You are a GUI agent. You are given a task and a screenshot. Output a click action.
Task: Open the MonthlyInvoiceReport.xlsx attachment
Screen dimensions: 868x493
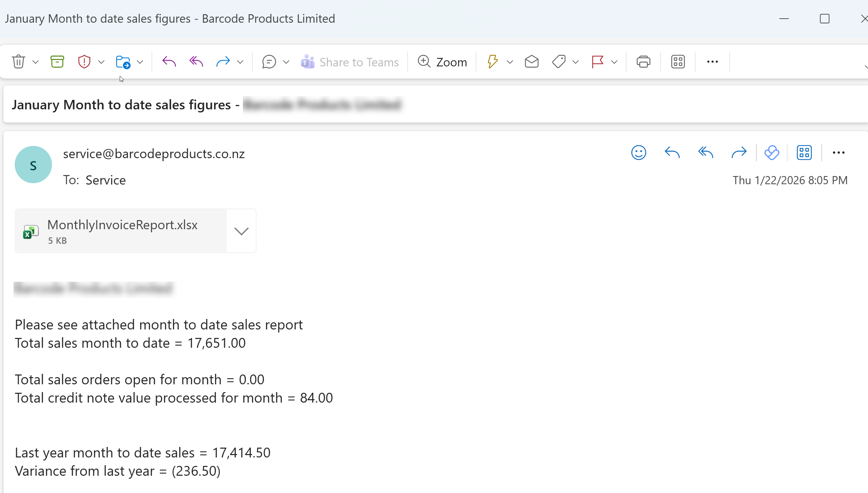pos(122,231)
